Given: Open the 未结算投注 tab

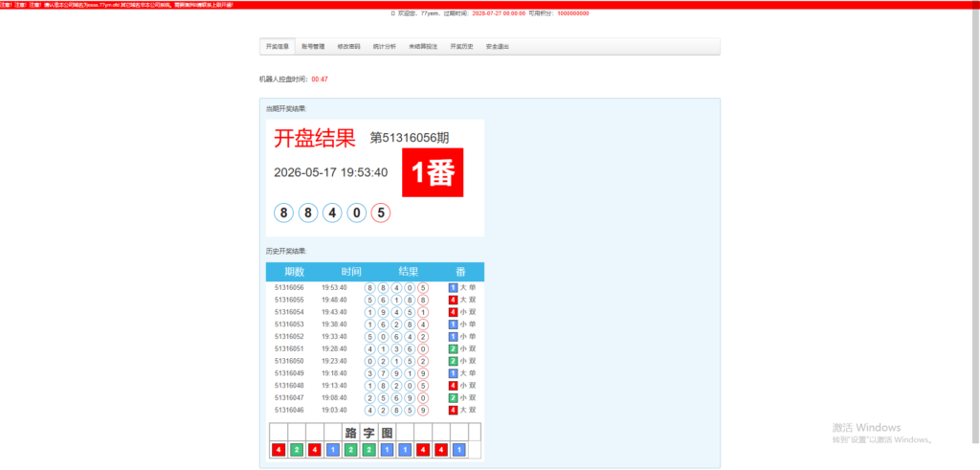Looking at the screenshot, I should [423, 46].
